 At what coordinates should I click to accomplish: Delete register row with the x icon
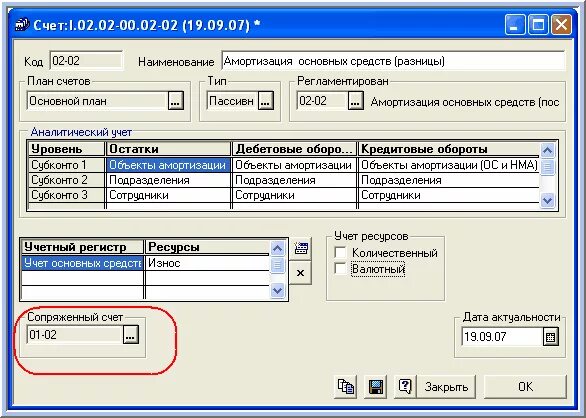pyautogui.click(x=300, y=273)
